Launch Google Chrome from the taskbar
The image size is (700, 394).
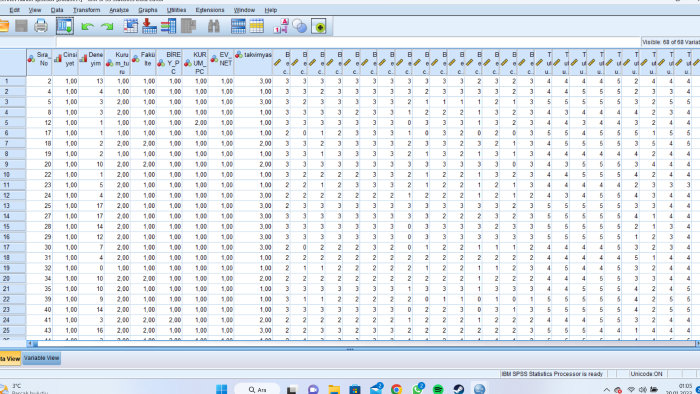pos(396,390)
